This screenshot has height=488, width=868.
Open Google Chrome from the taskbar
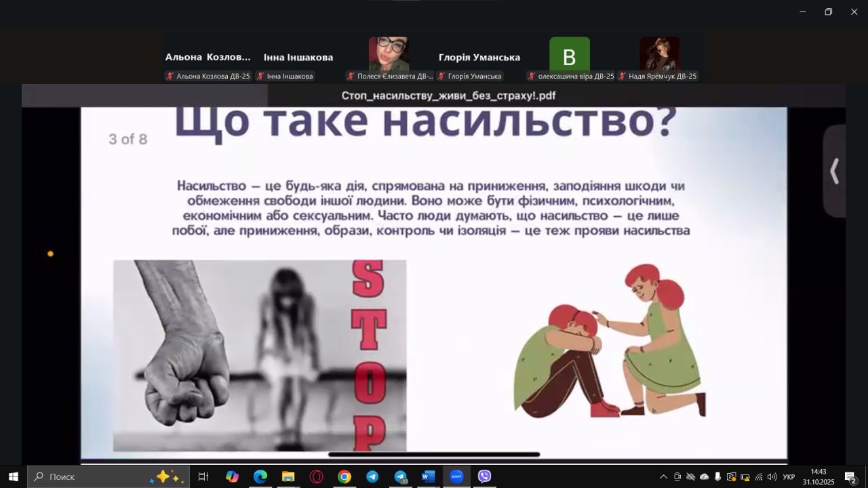(x=344, y=476)
